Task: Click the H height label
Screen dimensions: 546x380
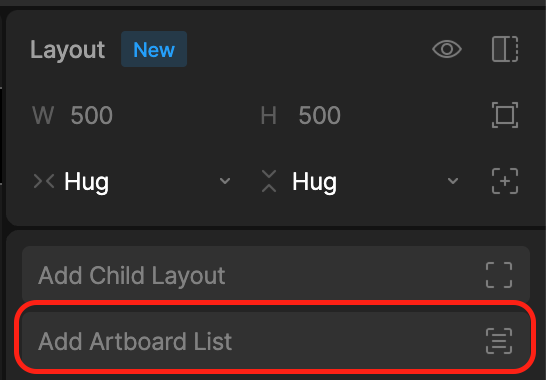Action: pos(268,115)
